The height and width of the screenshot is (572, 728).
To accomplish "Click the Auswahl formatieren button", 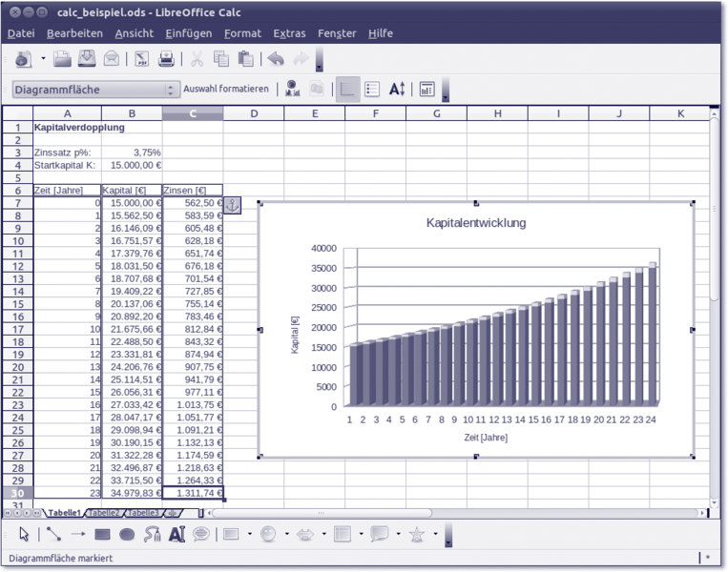I will coord(225,90).
